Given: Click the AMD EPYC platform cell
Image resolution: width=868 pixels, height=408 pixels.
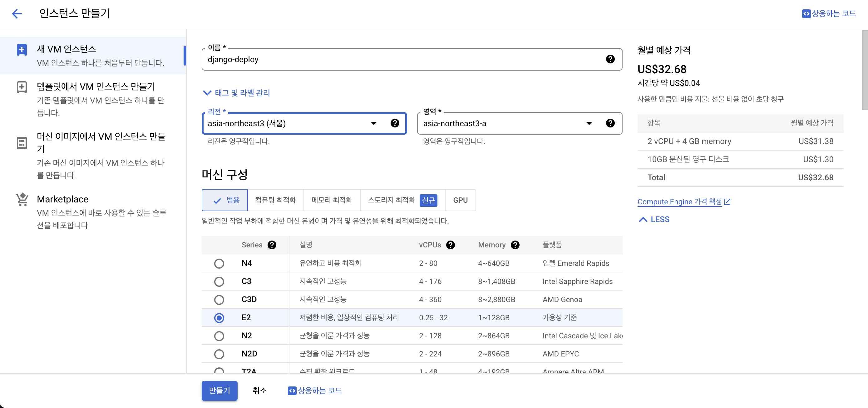Looking at the screenshot, I should point(561,354).
